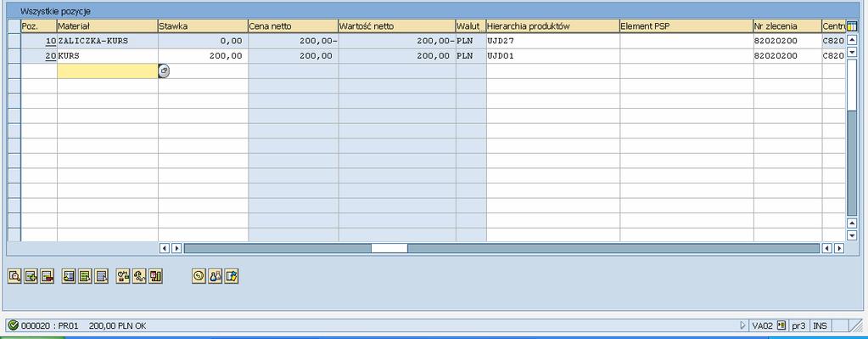Select the row selector for item 20

tap(14, 56)
